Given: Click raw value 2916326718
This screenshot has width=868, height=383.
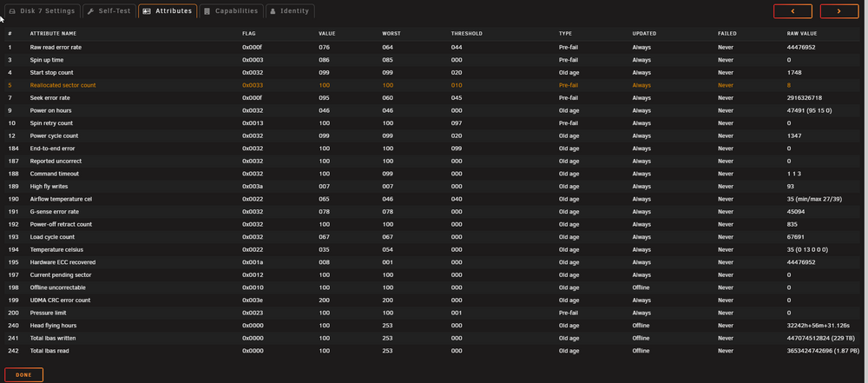Looking at the screenshot, I should click(x=805, y=98).
